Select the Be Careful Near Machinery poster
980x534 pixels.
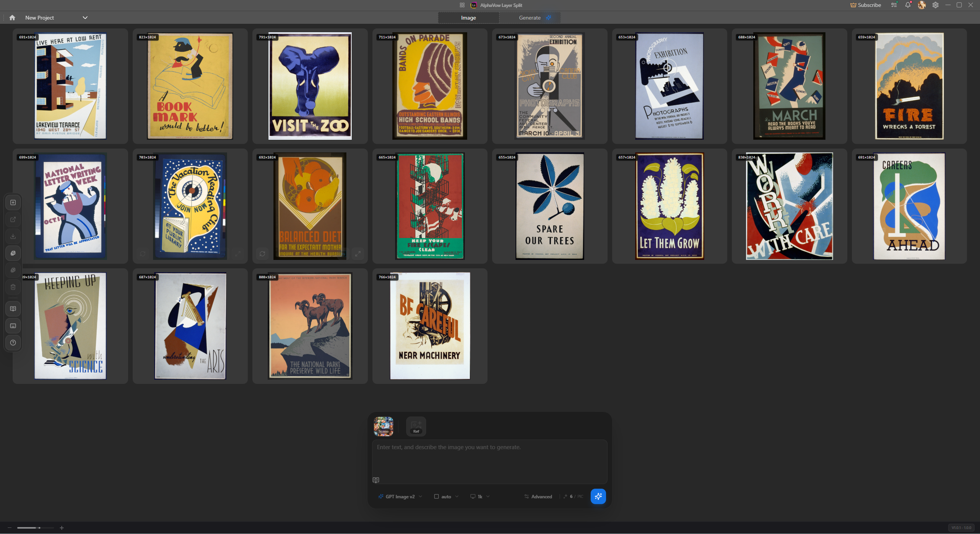point(430,326)
